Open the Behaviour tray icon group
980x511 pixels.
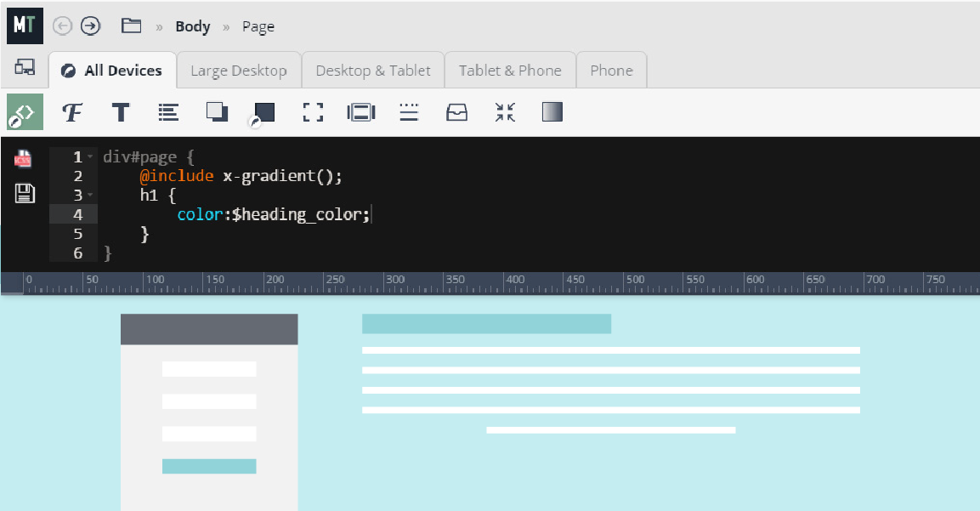[x=457, y=112]
